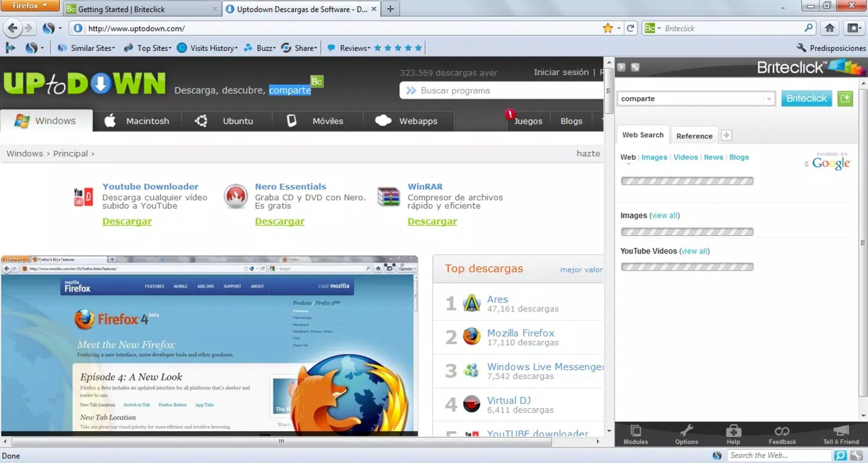Click the Blogs link in Uptodown header
Screen dimensions: 868x463
pos(571,121)
